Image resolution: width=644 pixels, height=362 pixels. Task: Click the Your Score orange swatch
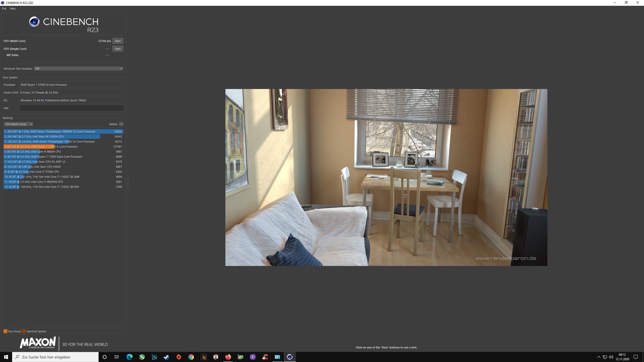coord(5,331)
